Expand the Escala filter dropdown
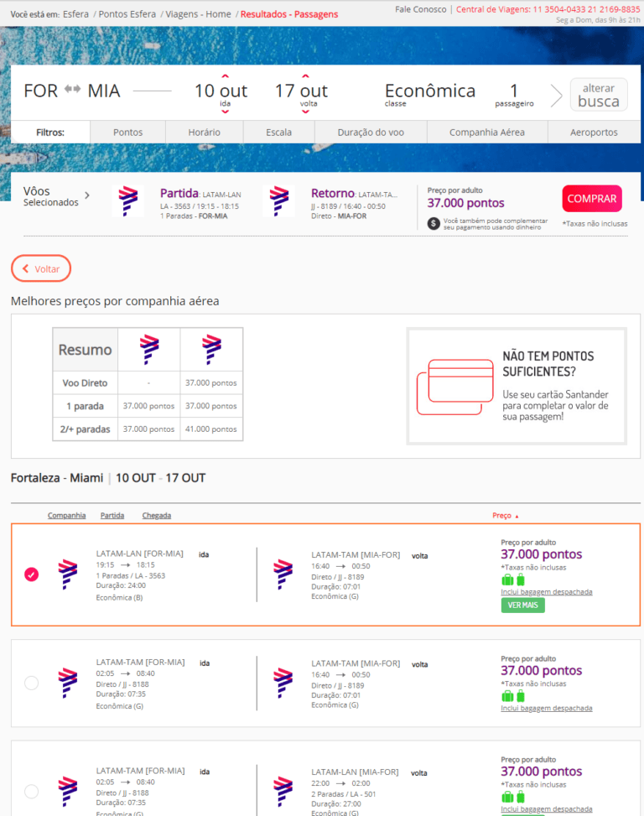Viewport: 644px width, 816px height. [x=279, y=133]
